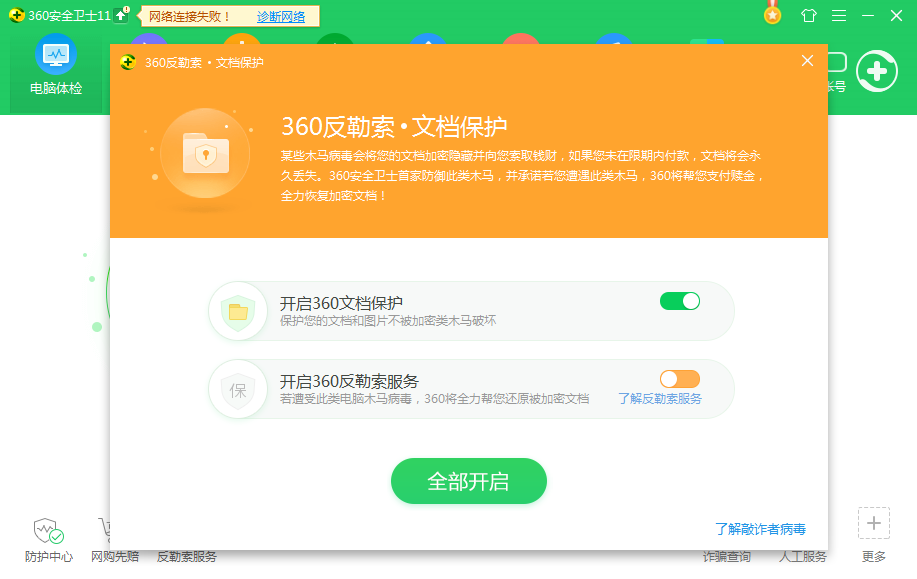917x579 pixels.
Task: Click the large locked folder illustration
Action: (x=205, y=154)
